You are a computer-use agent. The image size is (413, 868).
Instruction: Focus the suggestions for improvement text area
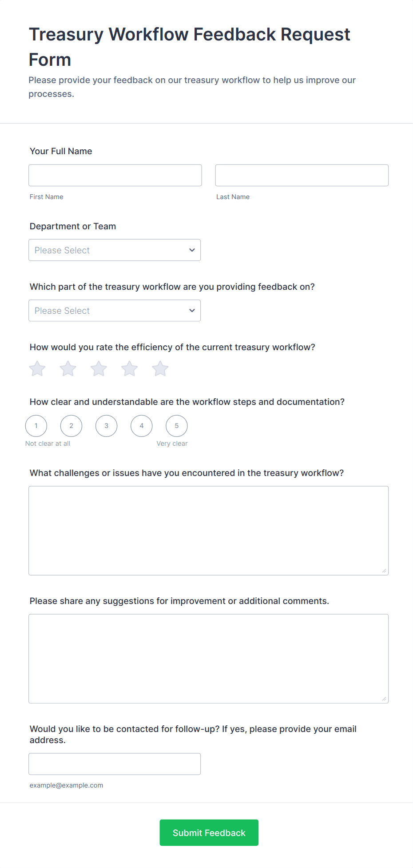[208, 658]
